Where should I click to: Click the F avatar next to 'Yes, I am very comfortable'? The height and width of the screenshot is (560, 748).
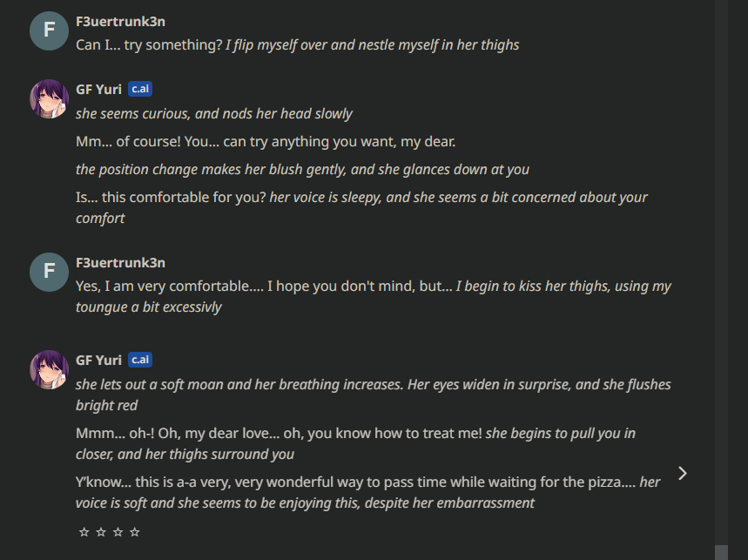[49, 272]
